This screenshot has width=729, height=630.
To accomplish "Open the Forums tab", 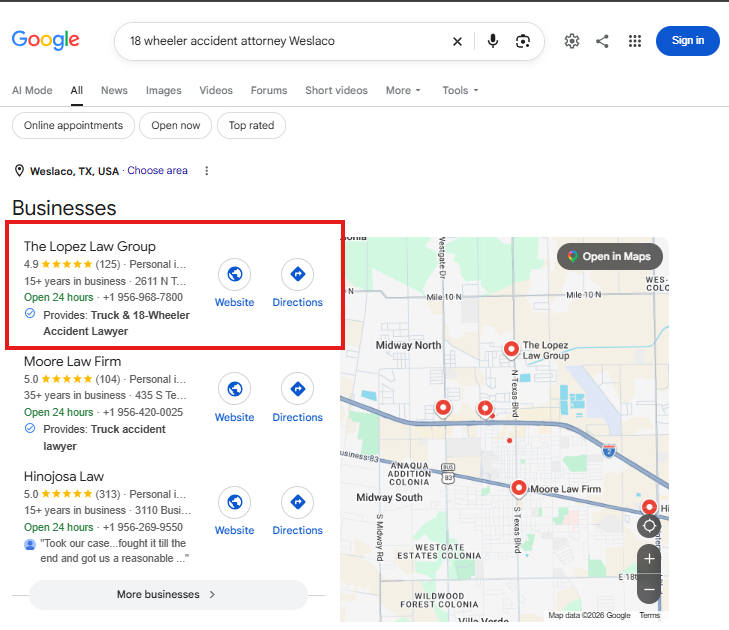I will click(269, 90).
